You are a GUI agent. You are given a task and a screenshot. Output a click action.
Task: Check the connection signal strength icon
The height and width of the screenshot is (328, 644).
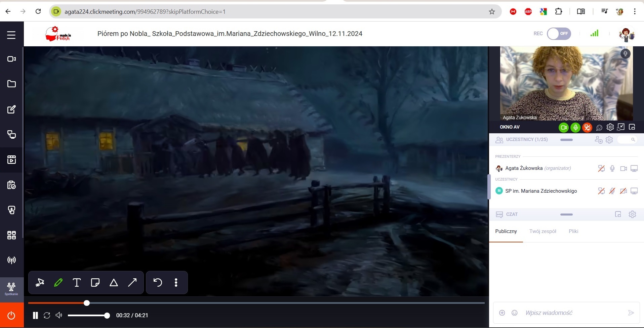tap(594, 33)
